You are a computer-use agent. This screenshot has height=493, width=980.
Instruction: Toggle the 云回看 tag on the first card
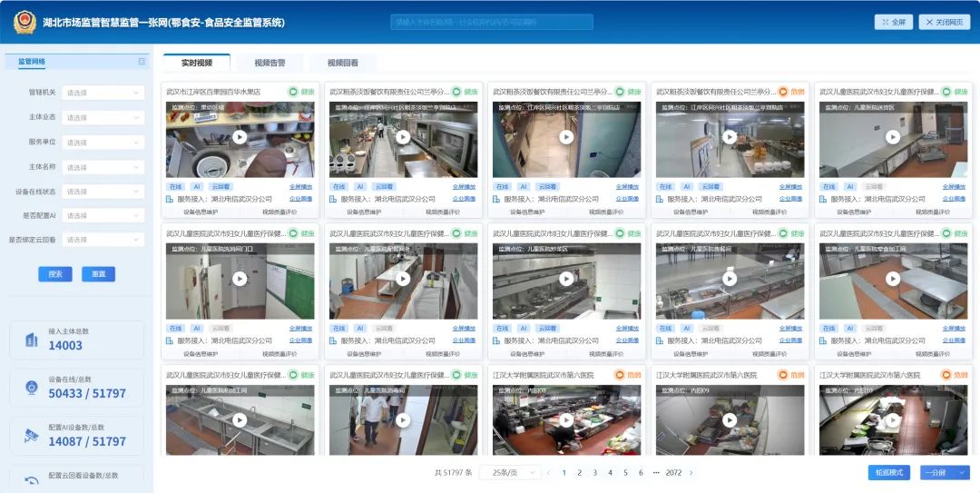coord(220,186)
